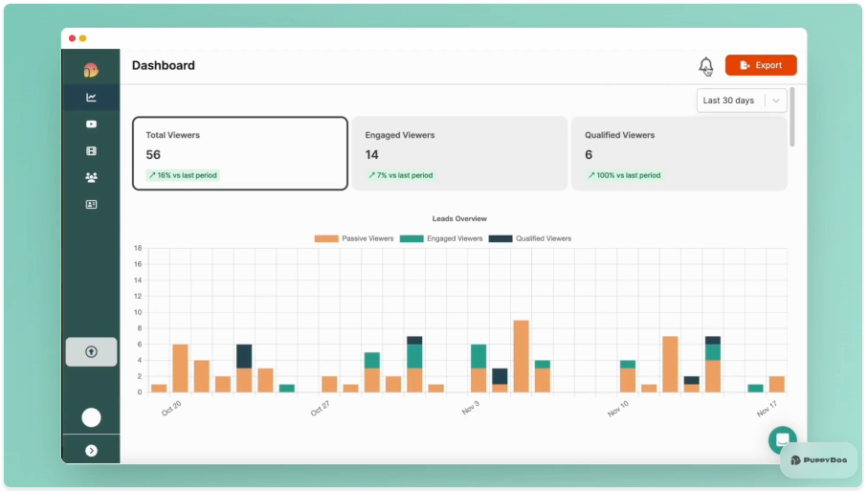Viewport: 868px width, 493px height.
Task: Open the video play icon in sidebar
Action: pos(91,124)
